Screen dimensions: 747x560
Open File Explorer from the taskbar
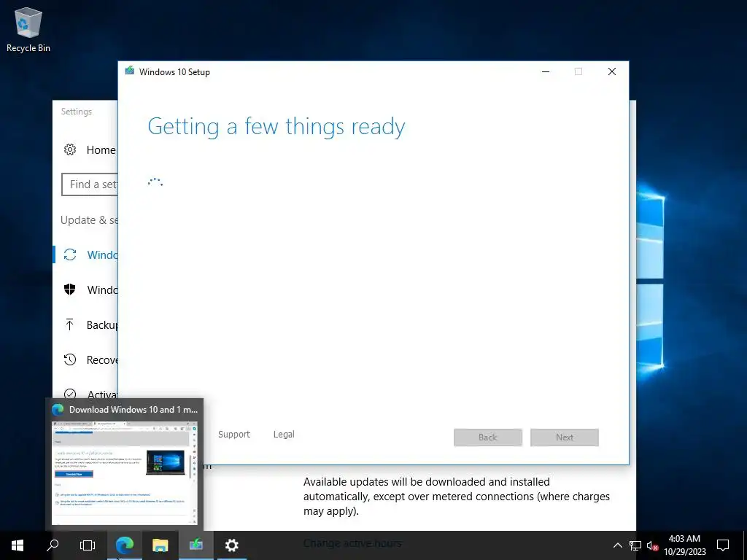160,545
